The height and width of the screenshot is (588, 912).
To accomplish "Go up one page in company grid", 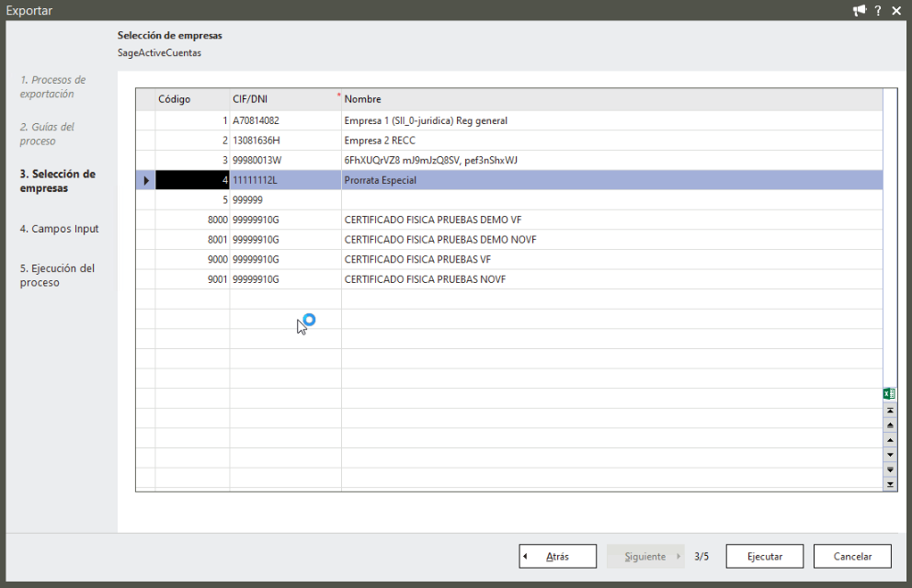I will [889, 424].
